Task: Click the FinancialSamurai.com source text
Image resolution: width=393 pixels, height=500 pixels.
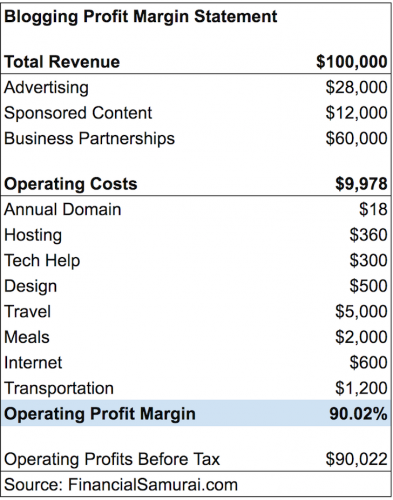Action: click(153, 485)
